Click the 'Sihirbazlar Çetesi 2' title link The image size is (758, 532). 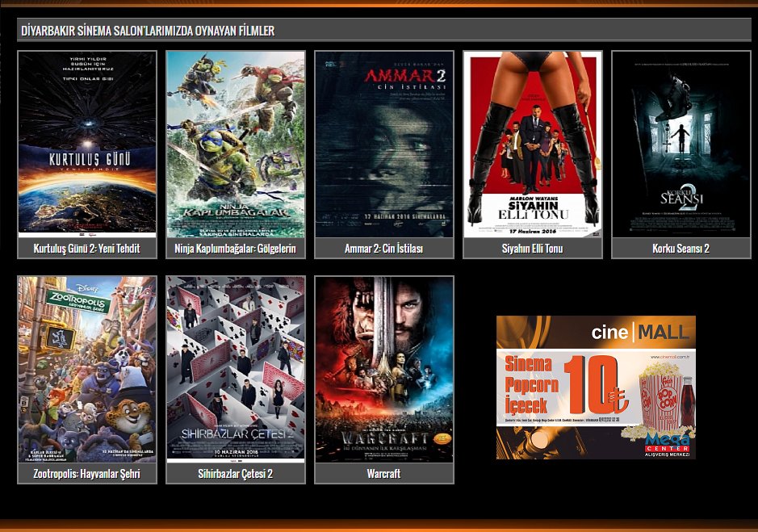[235, 474]
